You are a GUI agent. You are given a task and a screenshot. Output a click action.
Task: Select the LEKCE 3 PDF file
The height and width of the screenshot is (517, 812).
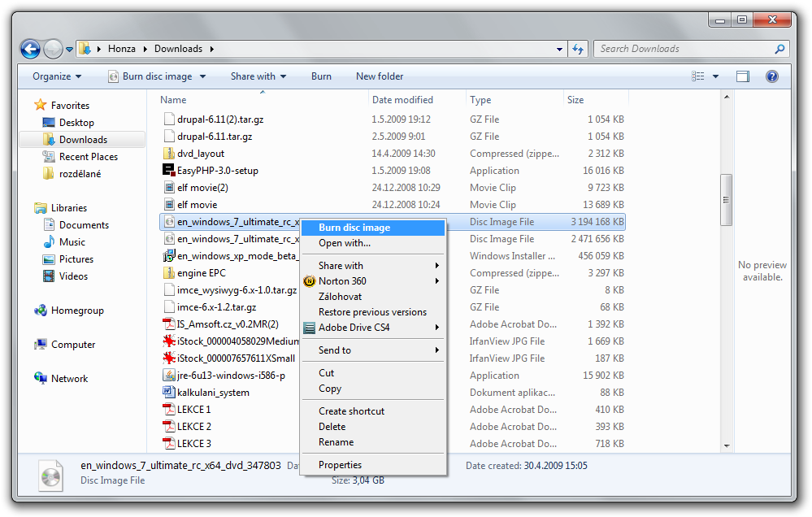193,444
